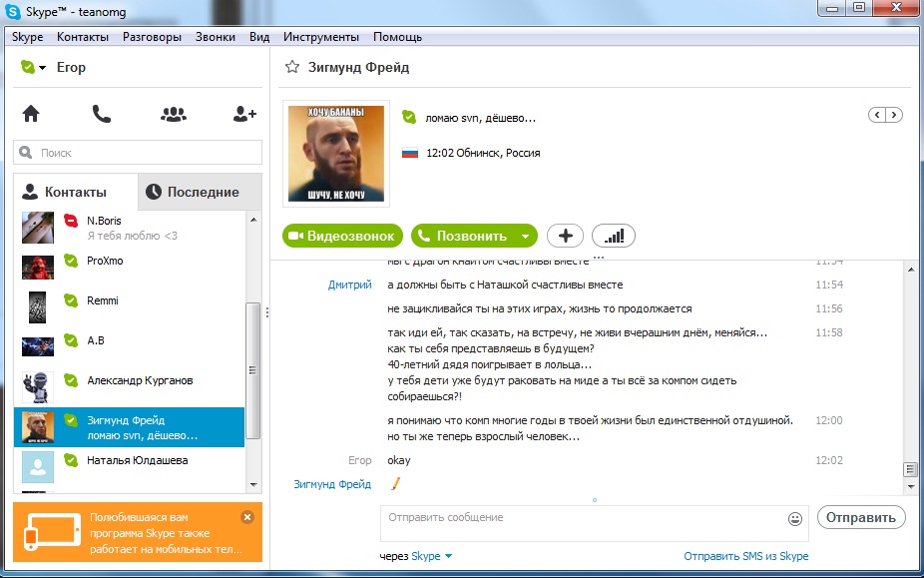Click the Позвонить call button
The height and width of the screenshot is (578, 924).
click(x=464, y=236)
